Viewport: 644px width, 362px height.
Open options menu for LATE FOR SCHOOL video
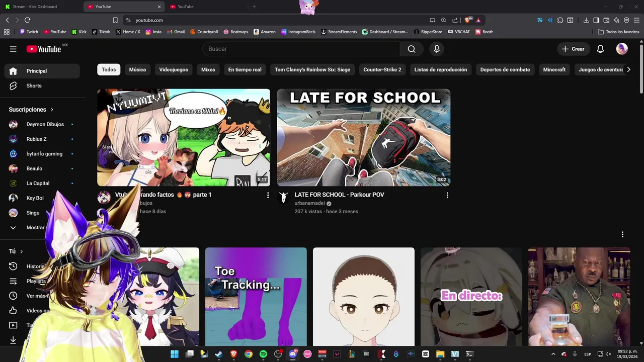pos(447,195)
